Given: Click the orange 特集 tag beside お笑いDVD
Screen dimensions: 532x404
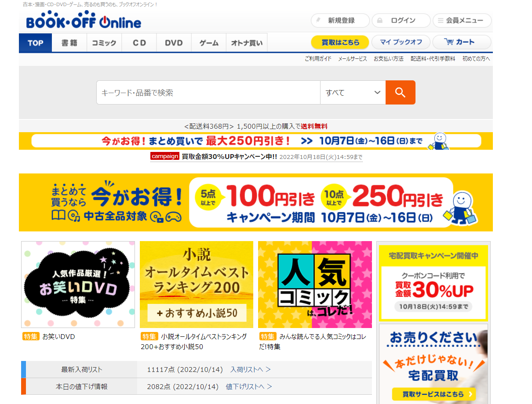Looking at the screenshot, I should (x=31, y=337).
